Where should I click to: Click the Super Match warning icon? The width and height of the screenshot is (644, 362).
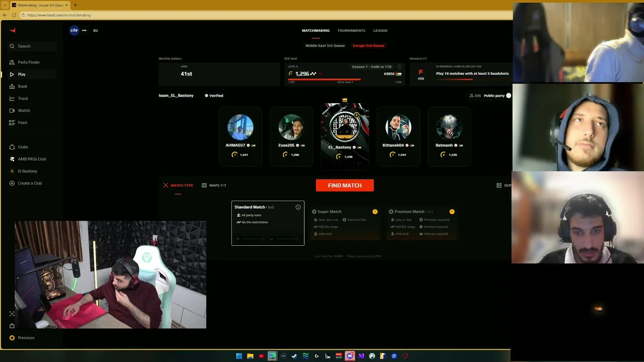pos(375,212)
